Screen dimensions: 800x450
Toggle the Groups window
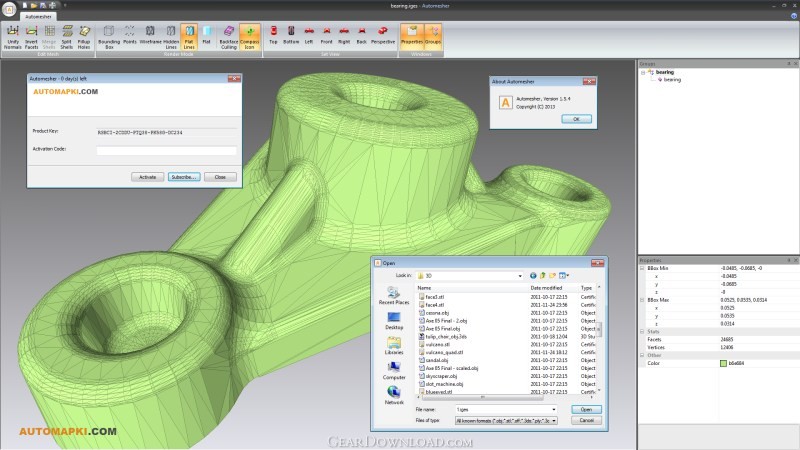pos(433,37)
